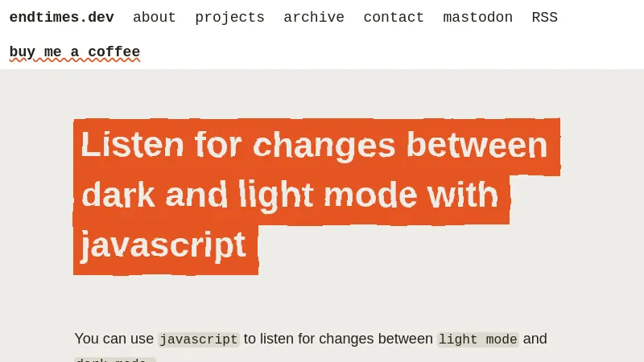Open the contact page
Viewport: 644px width, 362px height.
(x=393, y=18)
